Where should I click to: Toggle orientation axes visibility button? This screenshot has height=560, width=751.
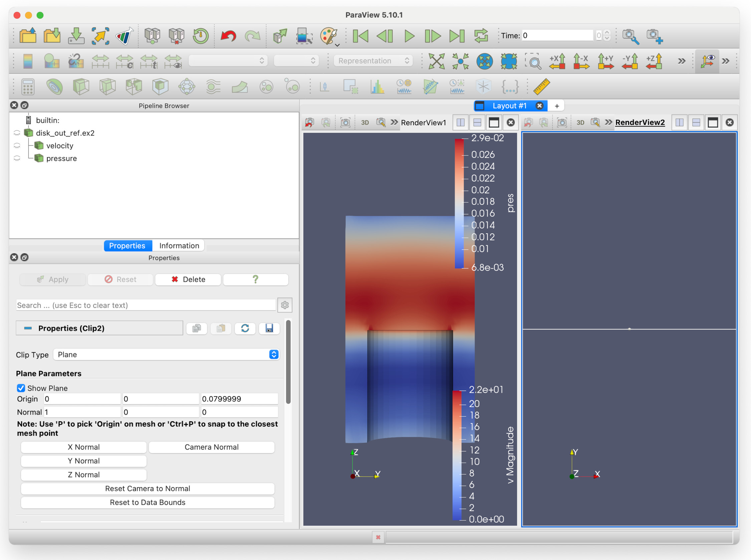[707, 61]
